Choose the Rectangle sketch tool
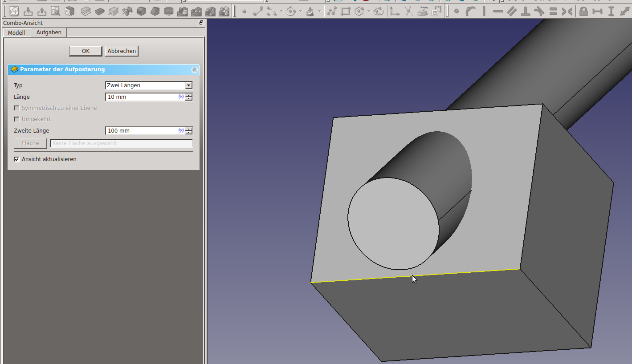Viewport: 632px width, 364px height. (346, 12)
